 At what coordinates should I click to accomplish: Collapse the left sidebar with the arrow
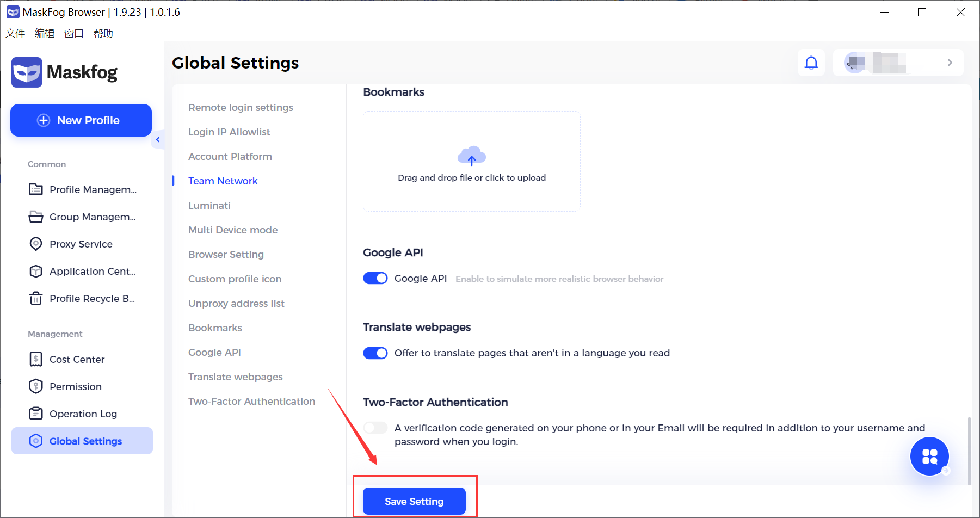tap(158, 140)
